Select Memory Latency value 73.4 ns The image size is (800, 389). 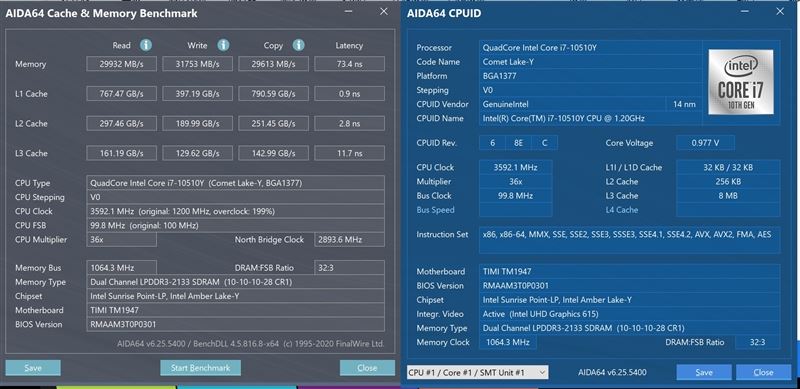(349, 64)
